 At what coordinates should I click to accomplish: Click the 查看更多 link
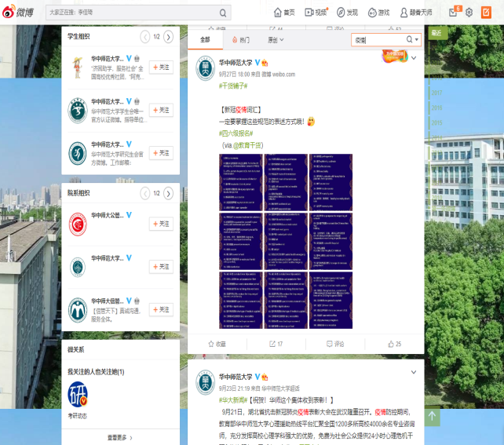118,437
